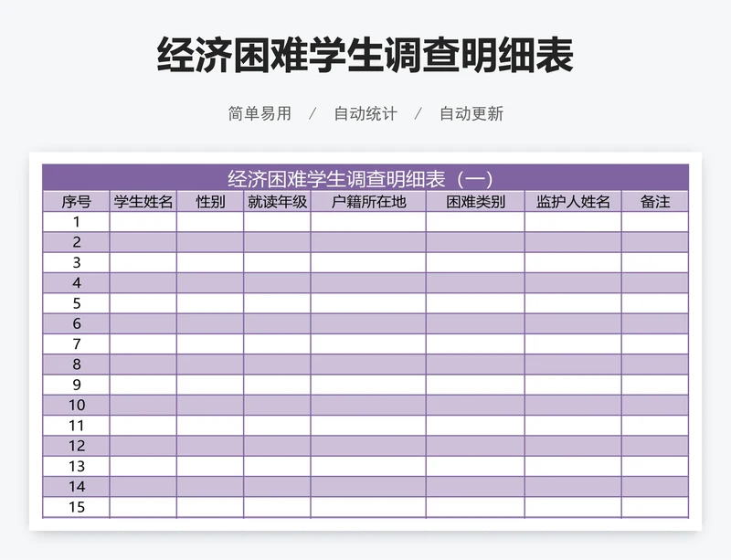This screenshot has height=560, width=731.
Task: Click the serial number 2 cell
Action: click(x=76, y=242)
